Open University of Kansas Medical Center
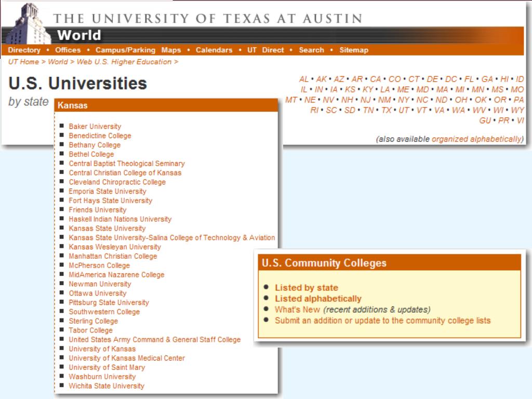Screen dimensions: 532x399 click(127, 358)
